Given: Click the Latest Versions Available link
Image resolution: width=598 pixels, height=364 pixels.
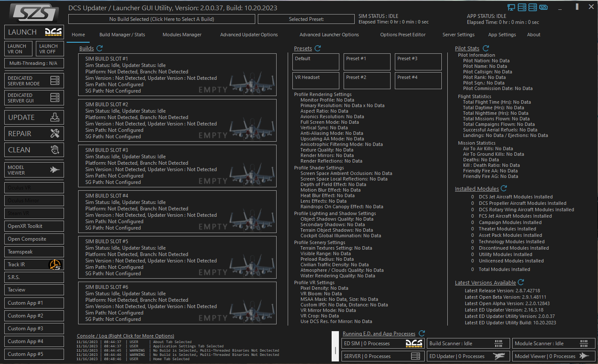Looking at the screenshot, I should click(x=485, y=282).
